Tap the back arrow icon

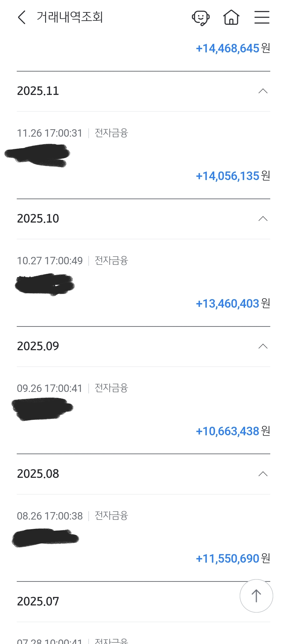point(22,18)
